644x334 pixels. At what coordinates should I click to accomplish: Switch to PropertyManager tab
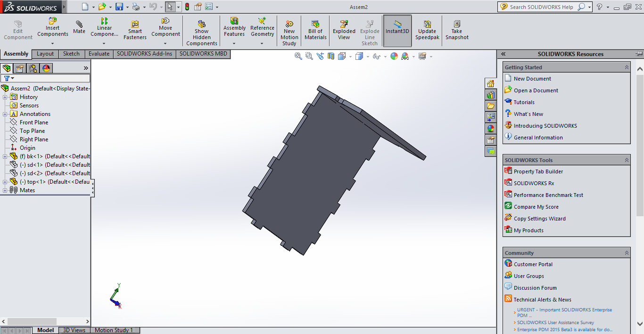coord(20,68)
